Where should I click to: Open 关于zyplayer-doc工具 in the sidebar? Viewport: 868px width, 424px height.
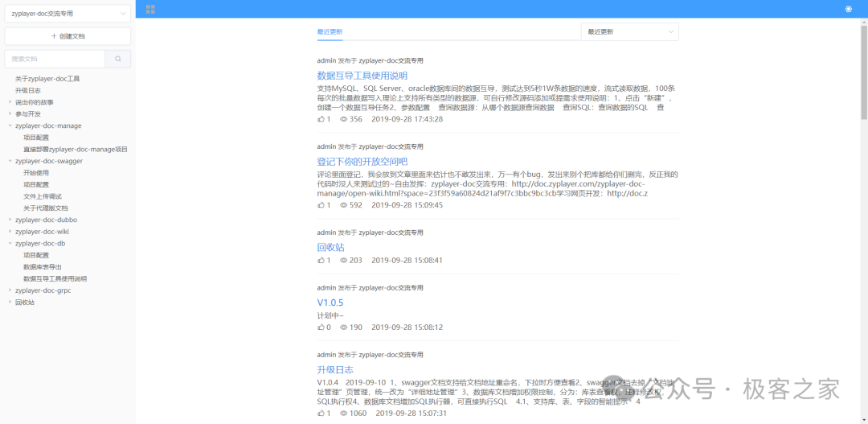click(x=47, y=79)
